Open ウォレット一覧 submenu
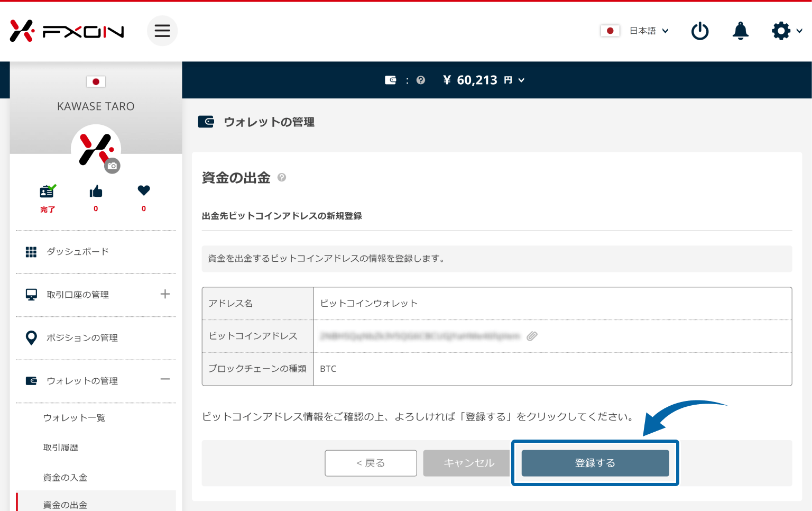The width and height of the screenshot is (812, 511). [x=74, y=418]
